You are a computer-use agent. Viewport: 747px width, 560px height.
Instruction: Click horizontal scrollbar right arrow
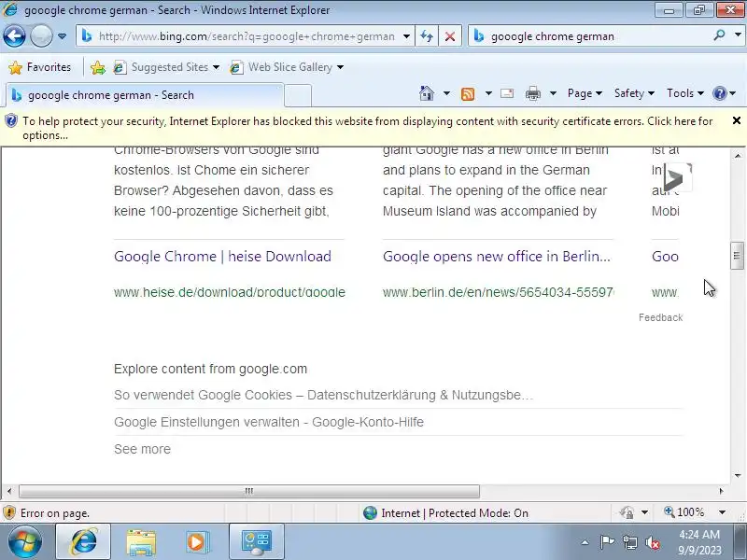click(721, 491)
